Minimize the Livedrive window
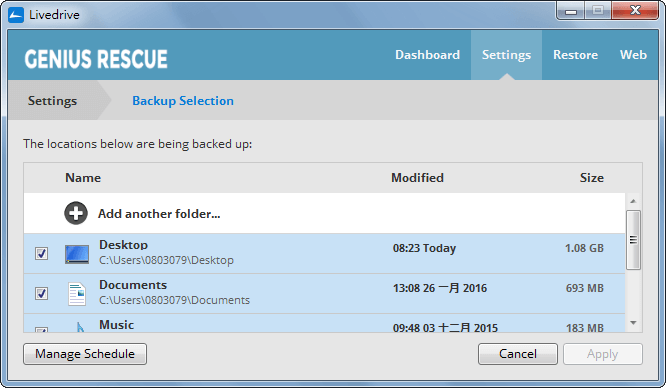The width and height of the screenshot is (666, 388). click(x=570, y=11)
